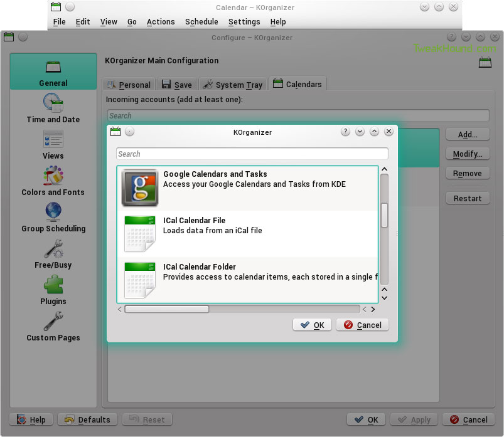Open the Settings menu
This screenshot has width=504, height=437.
(x=244, y=22)
